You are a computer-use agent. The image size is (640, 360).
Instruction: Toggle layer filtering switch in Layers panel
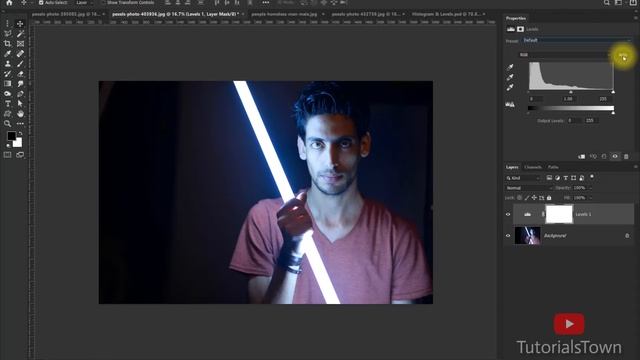click(592, 177)
